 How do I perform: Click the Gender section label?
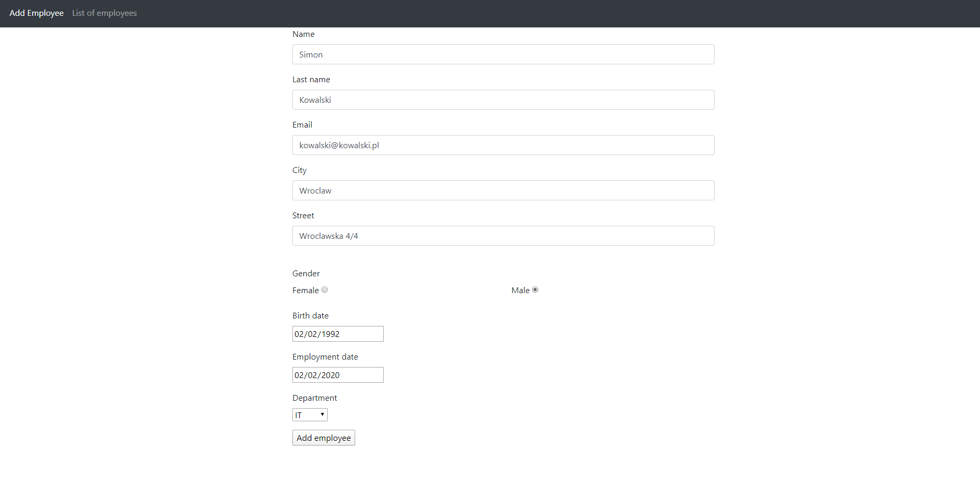point(306,273)
